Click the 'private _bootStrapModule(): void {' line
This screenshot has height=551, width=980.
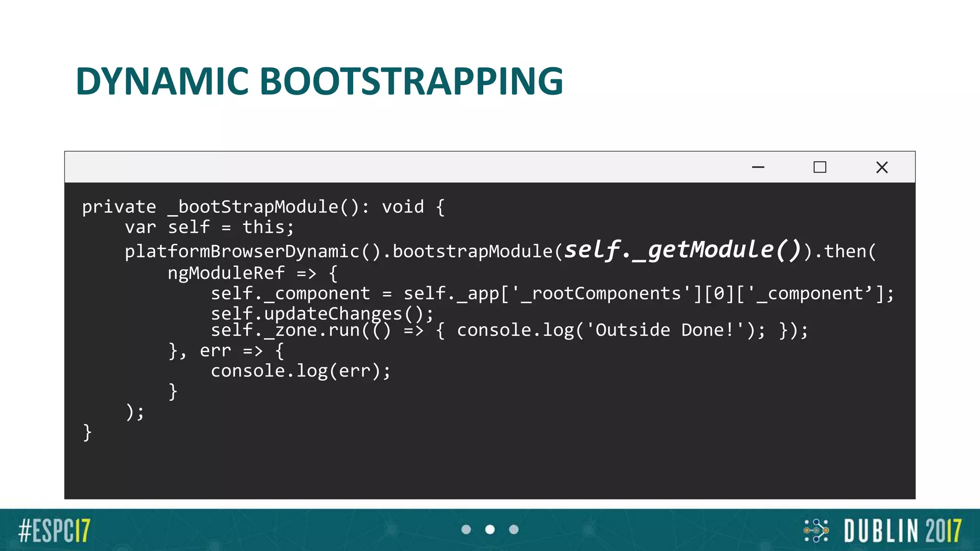263,207
